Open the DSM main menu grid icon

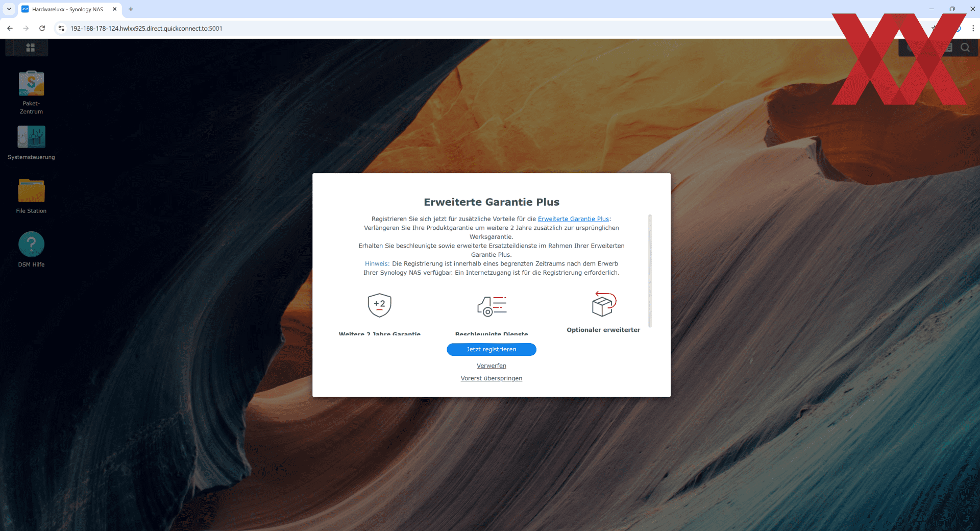pyautogui.click(x=30, y=47)
